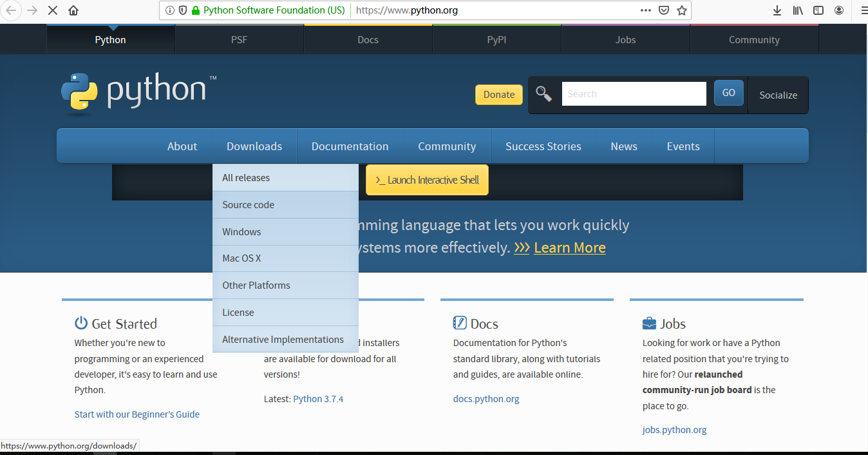Click the tracking protection shield icon
This screenshot has width=868, height=455.
183,10
